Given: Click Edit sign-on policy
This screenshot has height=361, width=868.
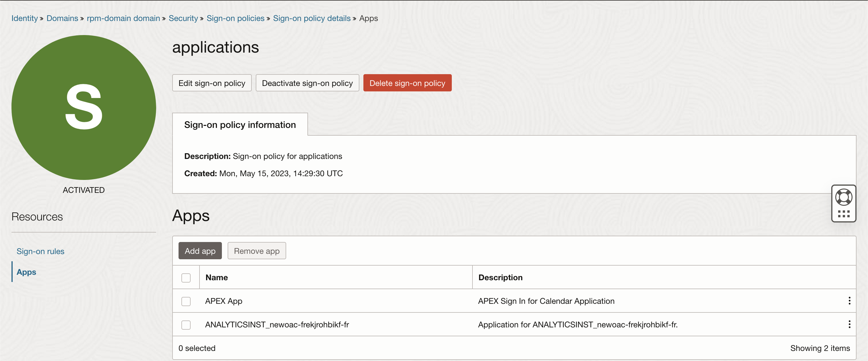Looking at the screenshot, I should coord(212,83).
